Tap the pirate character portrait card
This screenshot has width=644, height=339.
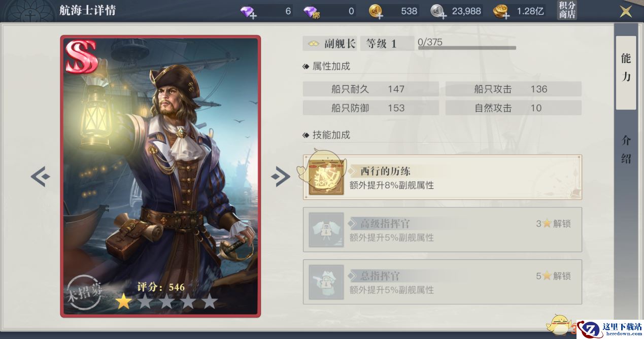[160, 176]
